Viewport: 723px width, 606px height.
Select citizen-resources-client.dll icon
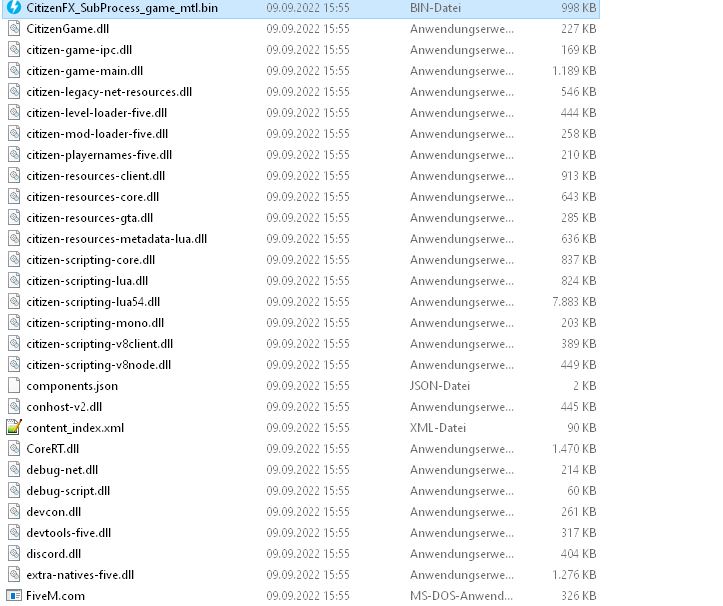pyautogui.click(x=14, y=175)
